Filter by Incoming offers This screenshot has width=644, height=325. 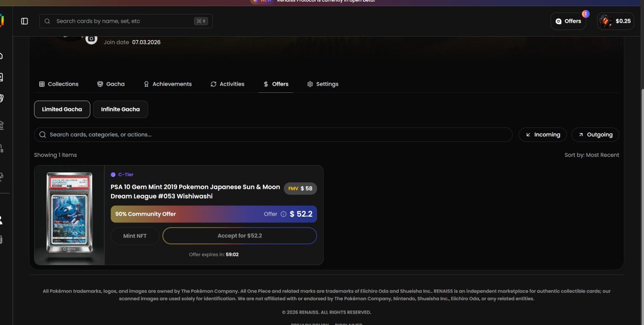[543, 135]
